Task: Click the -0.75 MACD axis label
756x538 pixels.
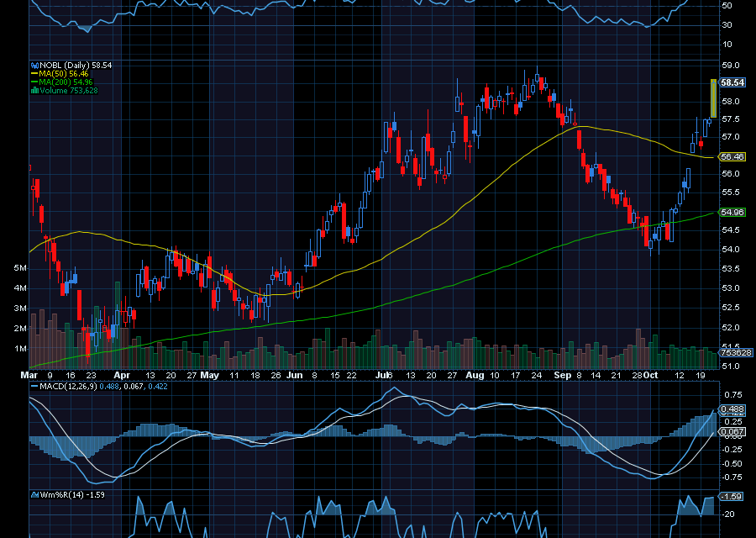Action: coord(732,477)
